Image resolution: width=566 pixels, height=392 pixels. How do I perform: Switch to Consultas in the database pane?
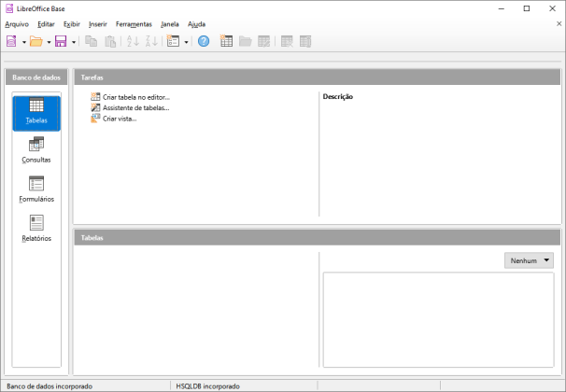pyautogui.click(x=36, y=150)
